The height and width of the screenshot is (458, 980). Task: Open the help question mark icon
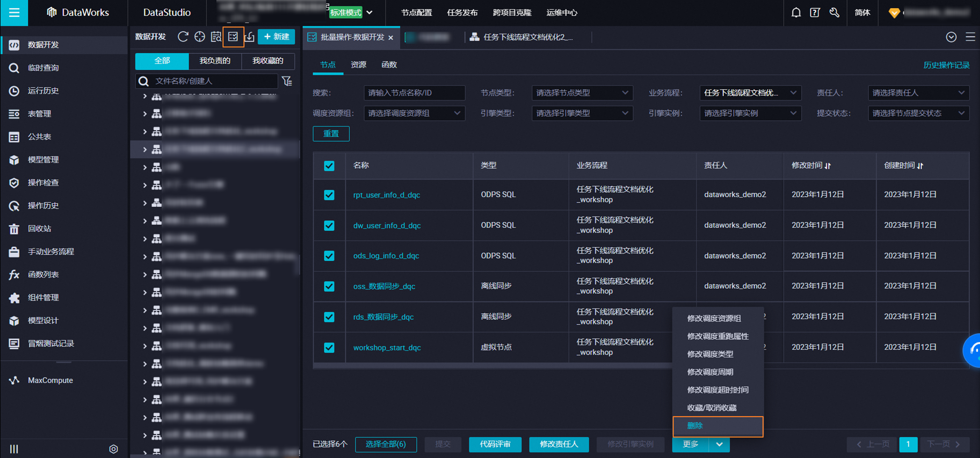point(815,13)
